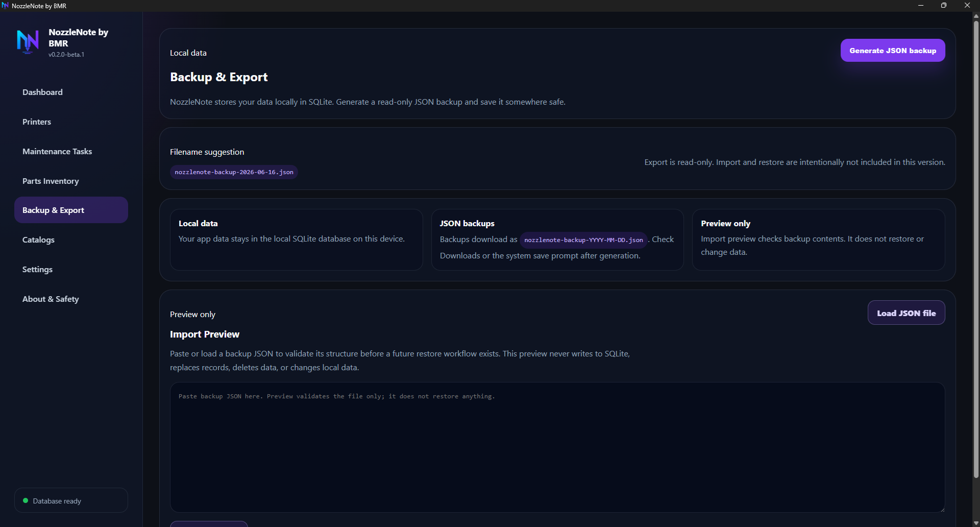Click the nozzlenote-backup-YYYY-MM-DD.json filename pattern chip
This screenshot has height=527, width=980.
pyautogui.click(x=583, y=240)
